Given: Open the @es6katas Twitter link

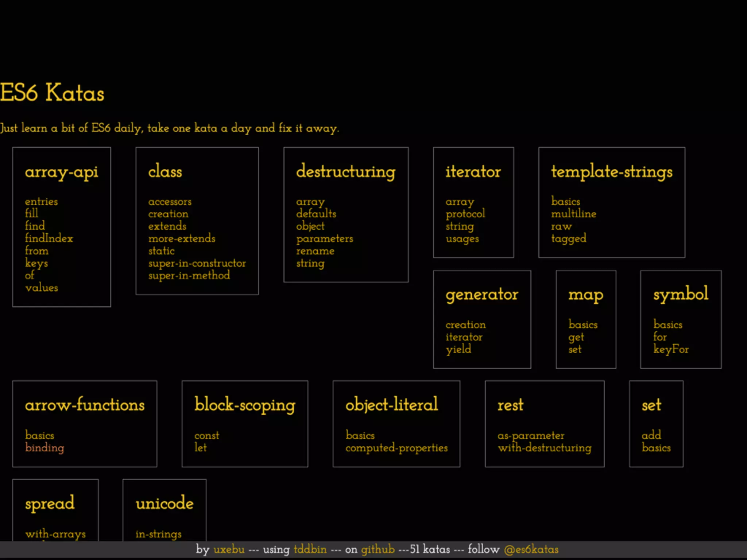Looking at the screenshot, I should point(531,549).
